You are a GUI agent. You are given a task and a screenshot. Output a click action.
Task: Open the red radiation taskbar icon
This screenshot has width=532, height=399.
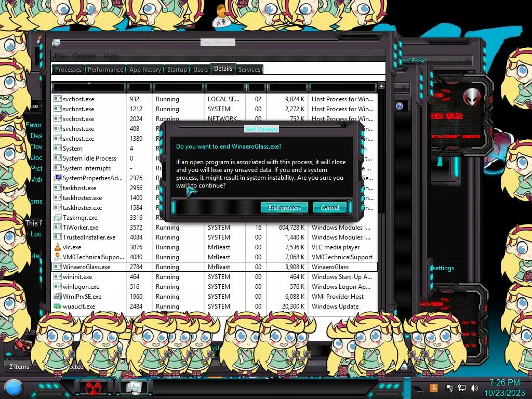coord(93,387)
